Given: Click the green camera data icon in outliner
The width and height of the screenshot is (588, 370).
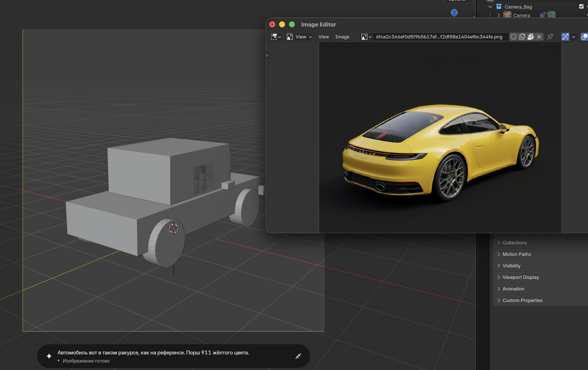Looking at the screenshot, I should 552,15.
